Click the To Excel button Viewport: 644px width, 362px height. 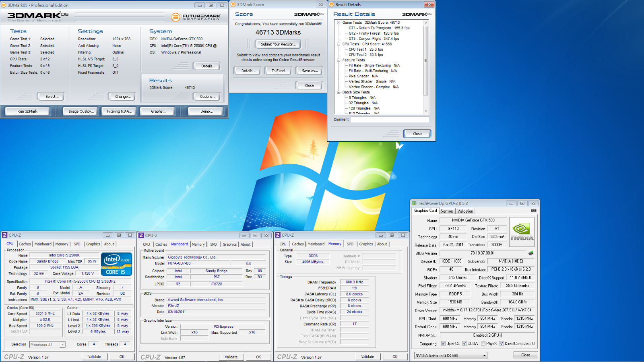coord(278,70)
